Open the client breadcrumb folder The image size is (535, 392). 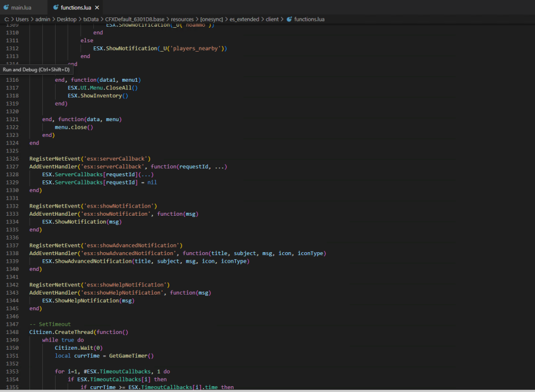pyautogui.click(x=272, y=19)
